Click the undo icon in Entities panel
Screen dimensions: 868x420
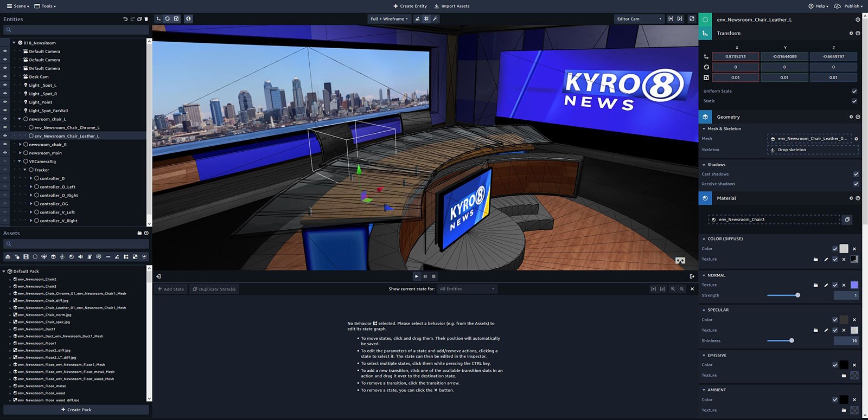tap(125, 19)
